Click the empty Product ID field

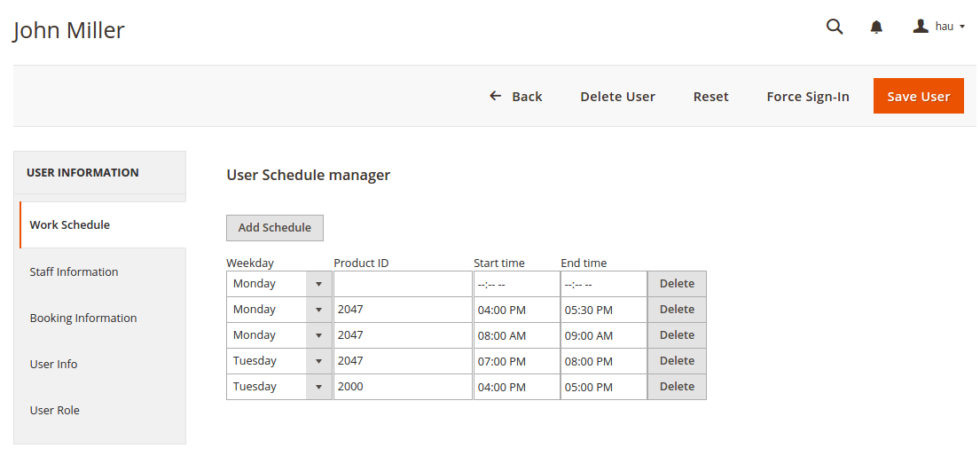pyautogui.click(x=403, y=284)
